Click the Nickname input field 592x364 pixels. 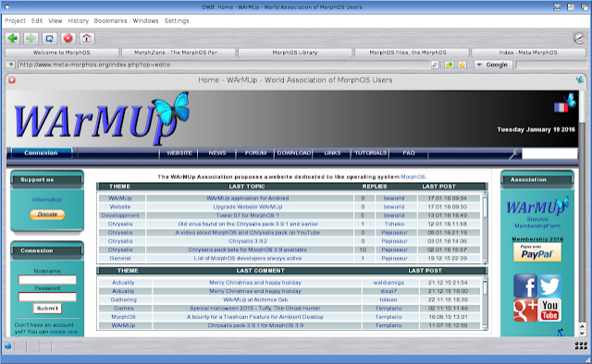pos(47,280)
